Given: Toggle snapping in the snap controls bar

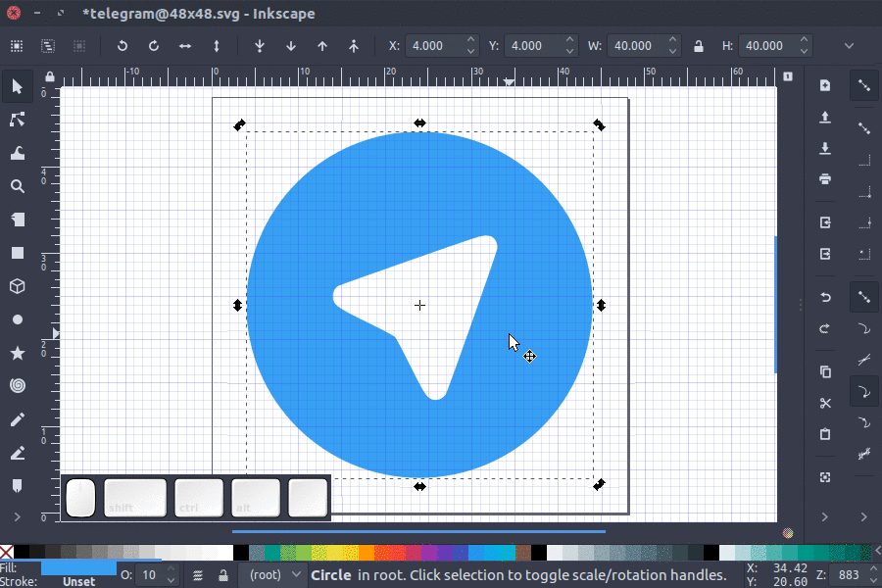Looking at the screenshot, I should click(x=865, y=86).
